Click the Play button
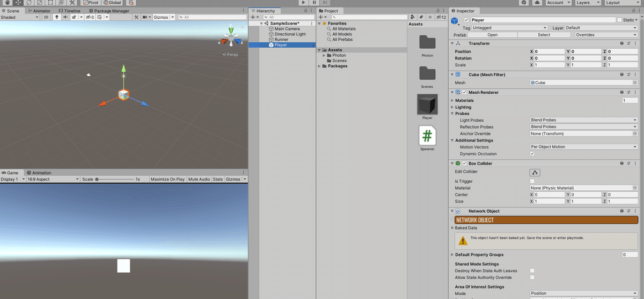Image resolution: width=644 pixels, height=299 pixels. pos(303,3)
